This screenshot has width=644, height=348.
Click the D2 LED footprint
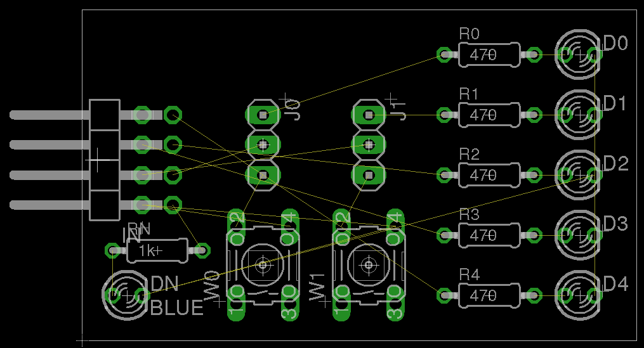(578, 176)
